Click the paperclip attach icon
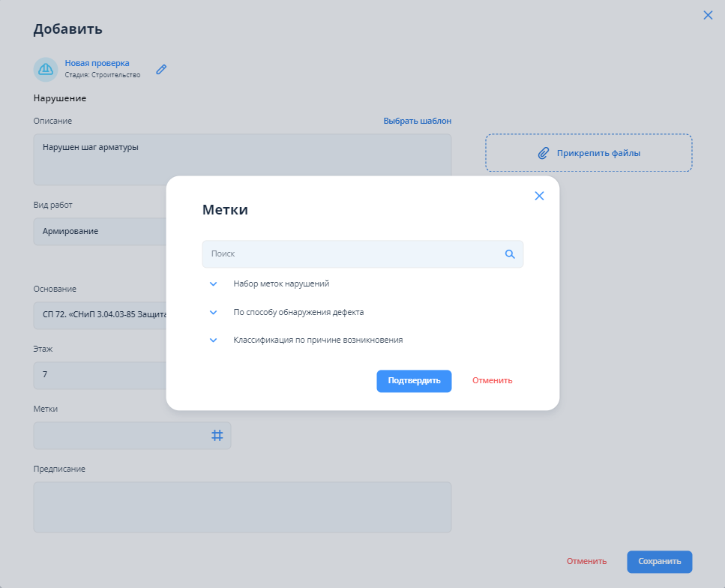This screenshot has width=725, height=588. coord(544,153)
